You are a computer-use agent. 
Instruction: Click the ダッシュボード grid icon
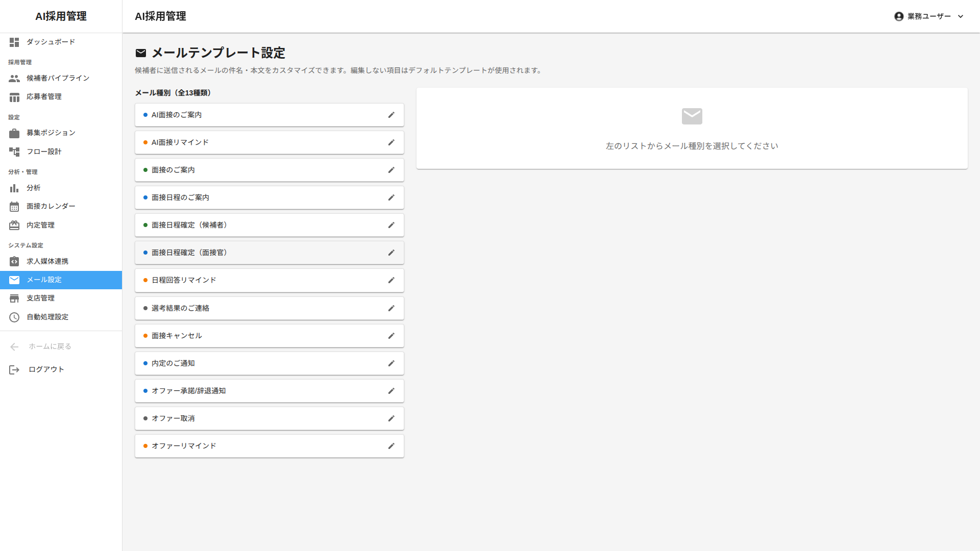pyautogui.click(x=14, y=42)
